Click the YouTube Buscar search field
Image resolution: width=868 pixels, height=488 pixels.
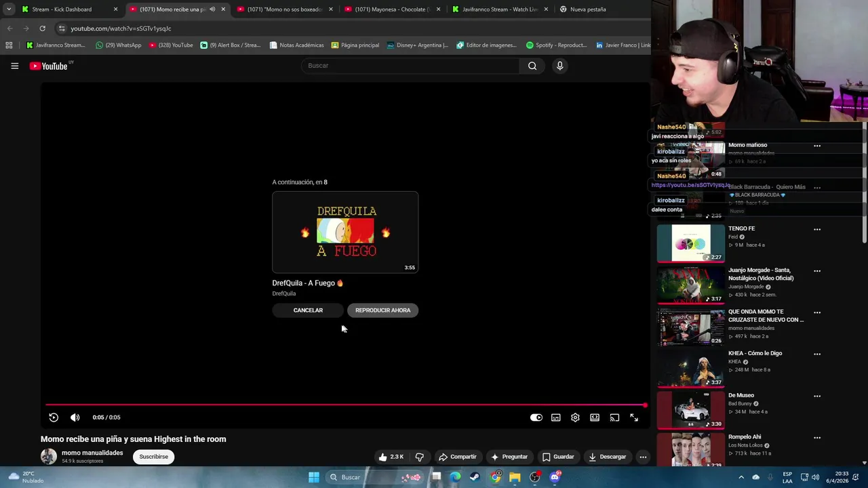click(x=410, y=66)
